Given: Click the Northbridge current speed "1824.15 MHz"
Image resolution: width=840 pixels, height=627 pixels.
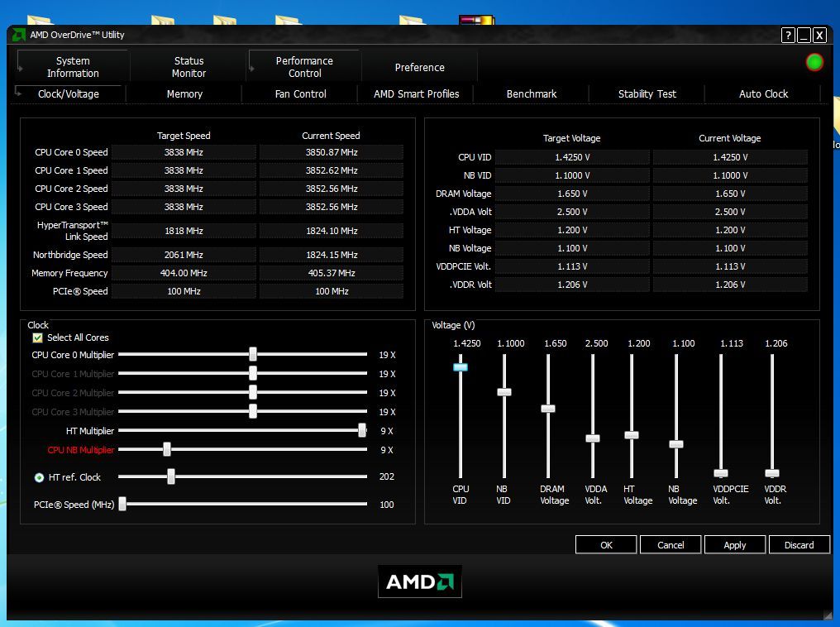Looking at the screenshot, I should [x=332, y=255].
